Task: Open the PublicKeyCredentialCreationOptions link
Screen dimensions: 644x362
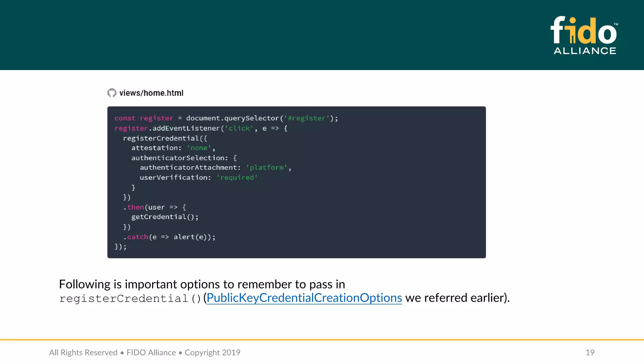Action: pyautogui.click(x=304, y=298)
